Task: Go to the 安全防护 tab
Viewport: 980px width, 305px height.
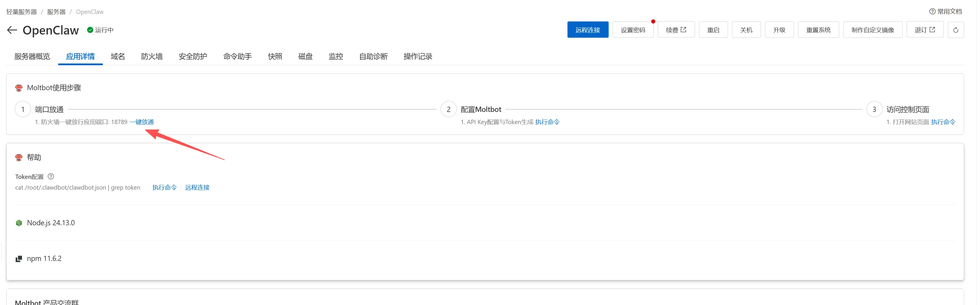Action: click(x=193, y=56)
